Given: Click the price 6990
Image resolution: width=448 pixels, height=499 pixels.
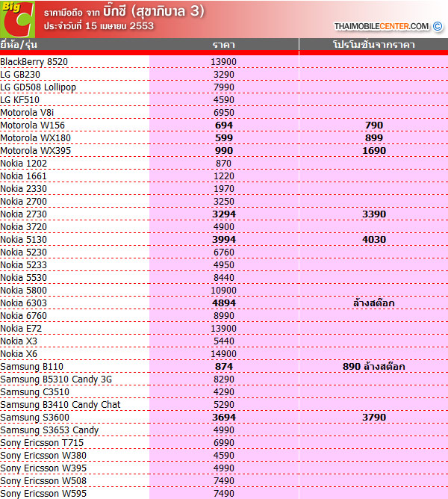Looking at the screenshot, I should pos(224,444).
